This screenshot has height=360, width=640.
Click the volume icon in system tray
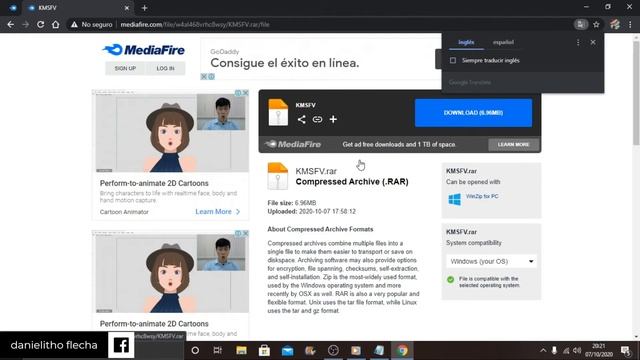click(577, 350)
